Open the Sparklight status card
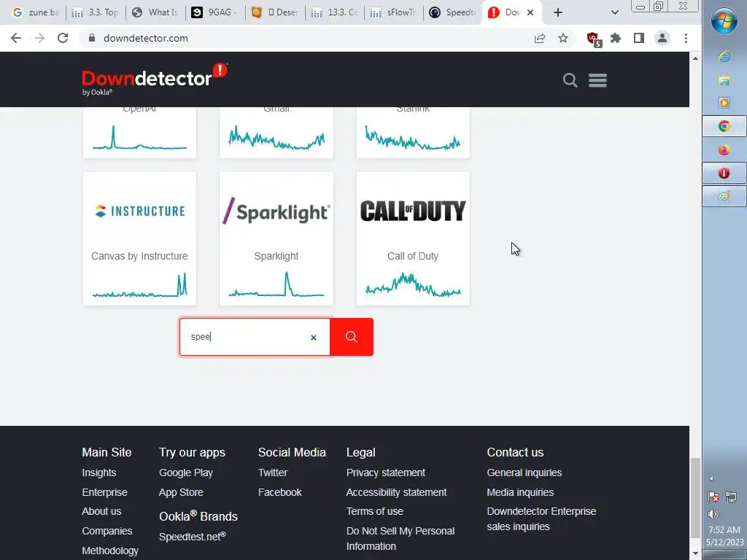The image size is (747, 560). (276, 238)
